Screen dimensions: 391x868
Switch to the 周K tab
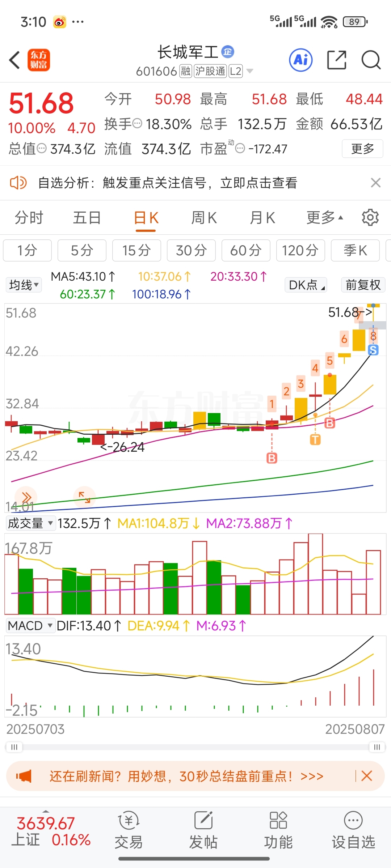click(204, 218)
